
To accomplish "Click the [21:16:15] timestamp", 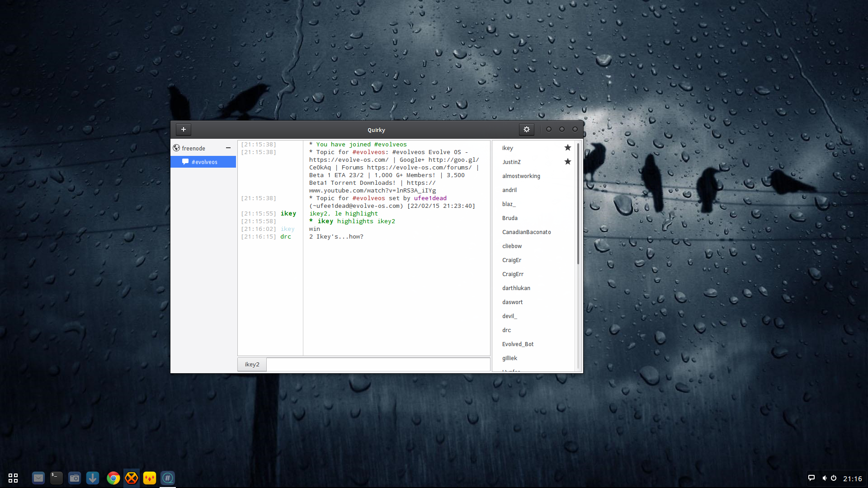I will pos(259,237).
